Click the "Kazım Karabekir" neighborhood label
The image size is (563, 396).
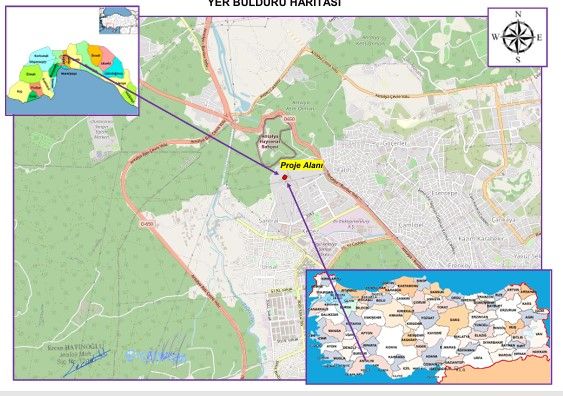click(481, 238)
